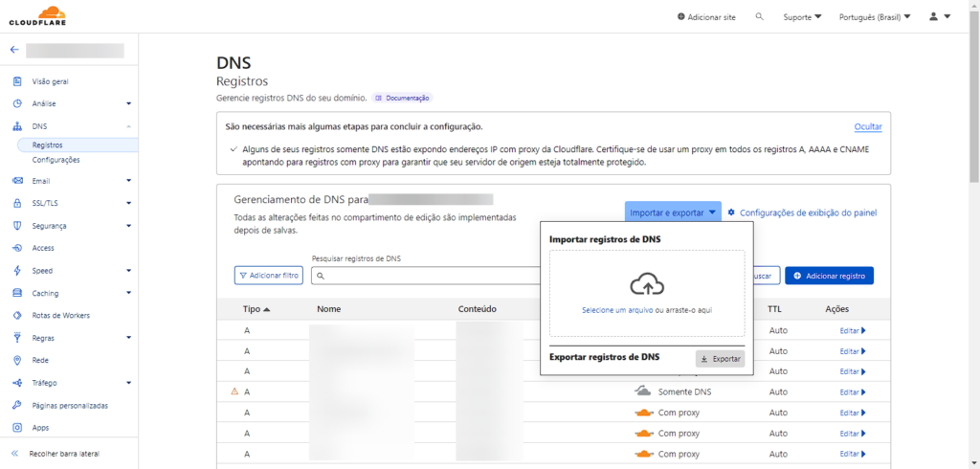The image size is (980, 469).
Task: Open the Suporte dropdown
Action: tap(803, 17)
